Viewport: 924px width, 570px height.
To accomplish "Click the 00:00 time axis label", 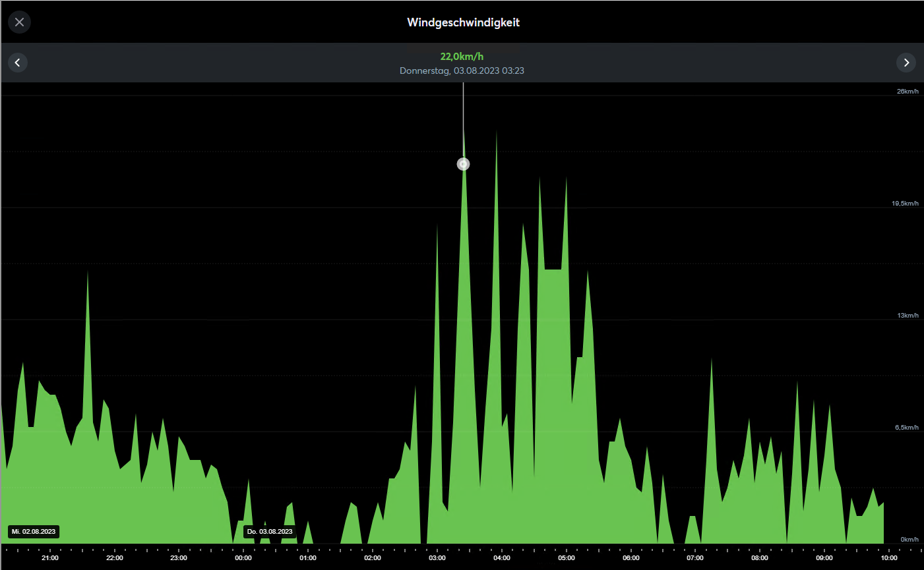I will (243, 558).
